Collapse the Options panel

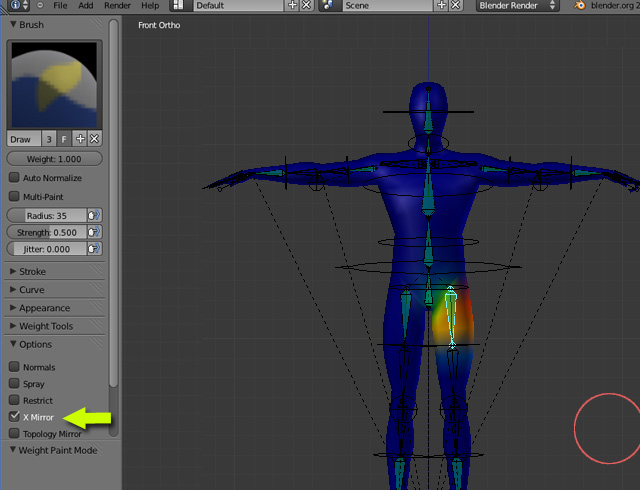coord(13,344)
